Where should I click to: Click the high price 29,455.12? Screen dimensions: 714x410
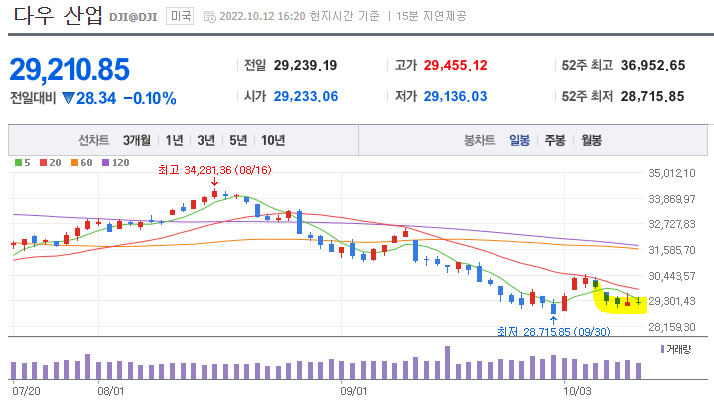(x=455, y=66)
